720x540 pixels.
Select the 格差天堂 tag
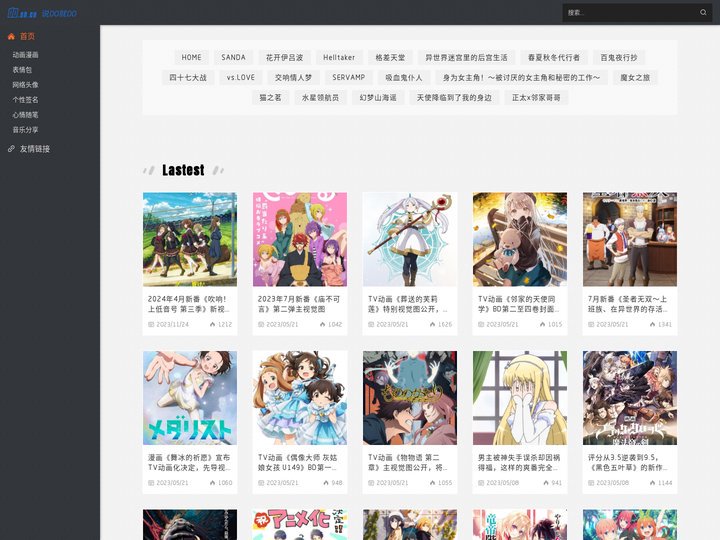click(x=390, y=57)
